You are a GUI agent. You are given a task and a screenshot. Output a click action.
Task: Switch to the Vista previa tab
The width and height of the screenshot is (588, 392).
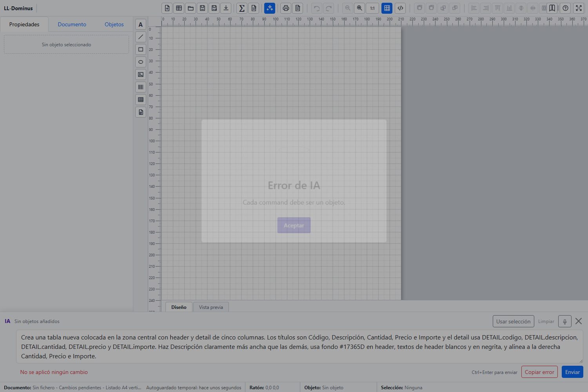211,307
